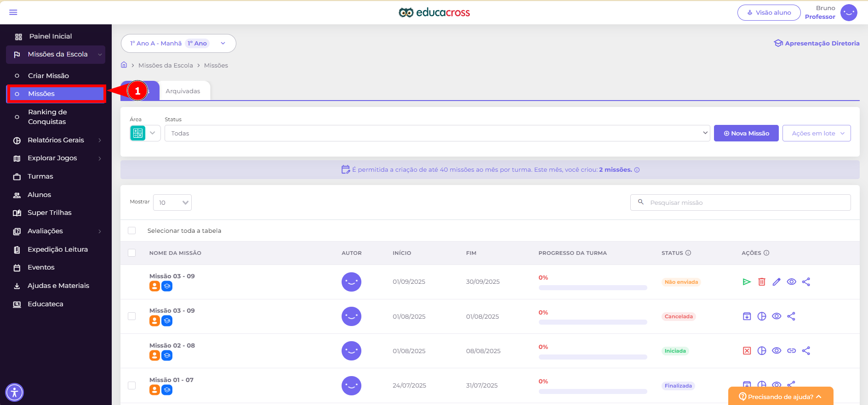Open Expedição Leitura in sidebar
This screenshot has height=405, width=868.
coord(57,249)
